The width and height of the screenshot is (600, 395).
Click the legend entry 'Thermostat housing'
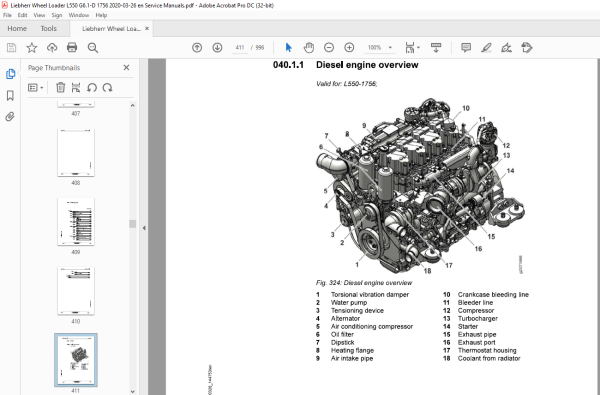pyautogui.click(x=487, y=350)
